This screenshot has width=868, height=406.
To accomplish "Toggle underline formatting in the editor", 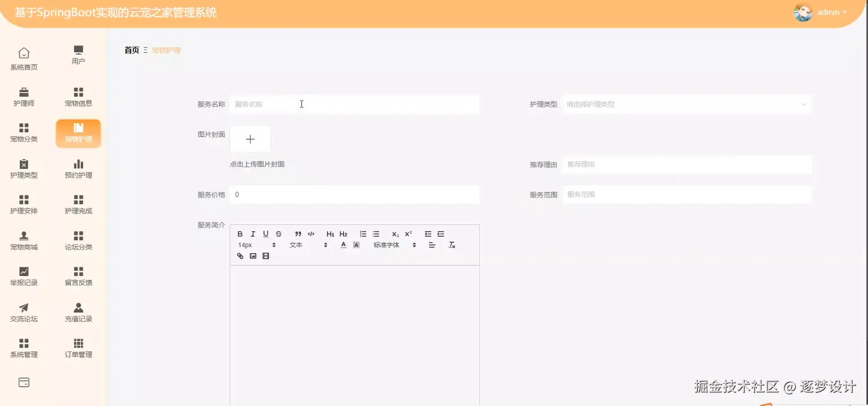I will [x=266, y=234].
